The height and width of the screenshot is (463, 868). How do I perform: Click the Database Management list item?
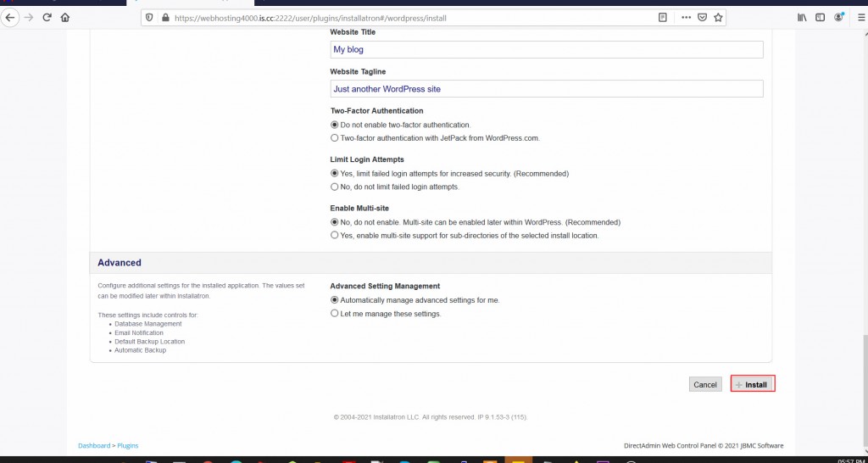tap(148, 324)
